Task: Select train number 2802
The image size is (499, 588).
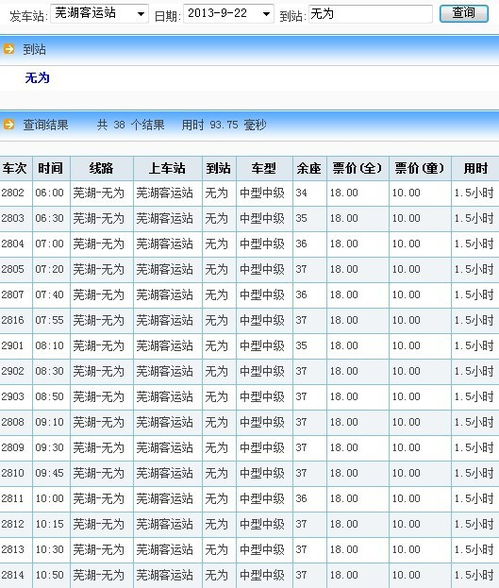Action: [13, 193]
